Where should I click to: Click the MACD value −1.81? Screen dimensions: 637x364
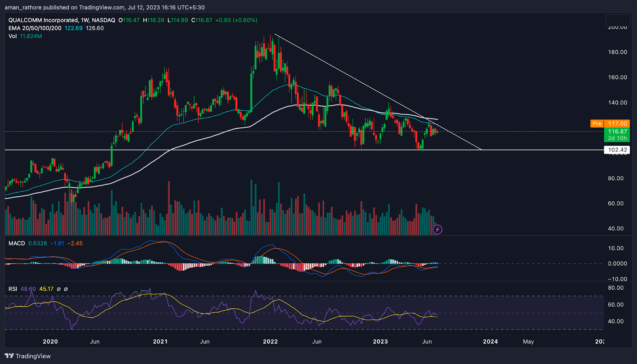tap(57, 243)
